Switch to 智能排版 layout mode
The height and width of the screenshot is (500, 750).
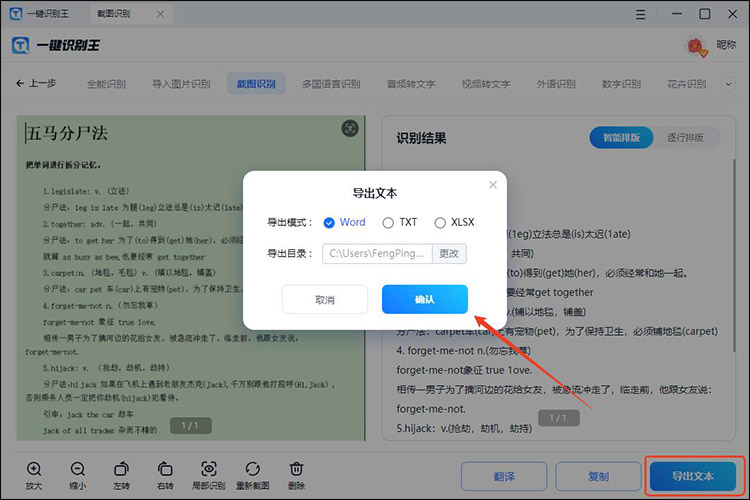click(x=621, y=138)
